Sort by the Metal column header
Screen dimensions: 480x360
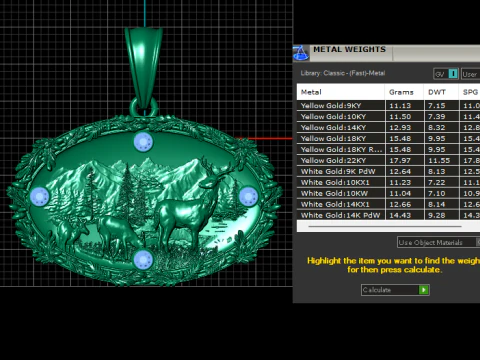pos(341,92)
